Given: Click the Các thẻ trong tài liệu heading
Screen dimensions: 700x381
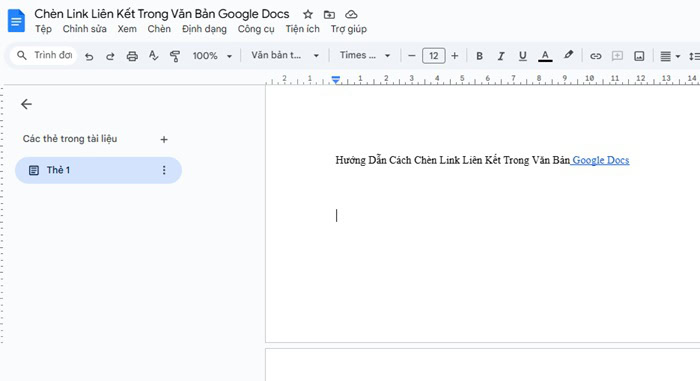Looking at the screenshot, I should coord(70,139).
